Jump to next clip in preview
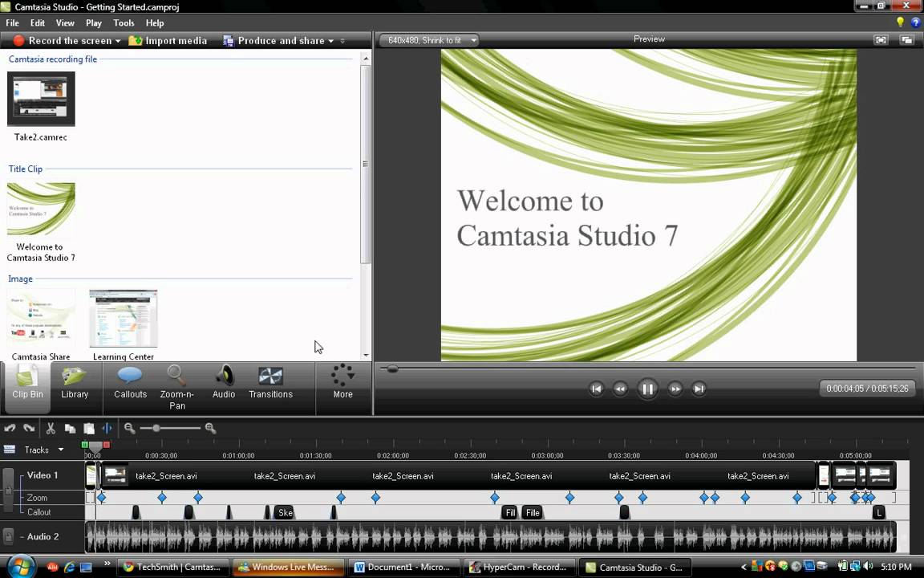Screen dimensions: 924x578 click(x=699, y=389)
